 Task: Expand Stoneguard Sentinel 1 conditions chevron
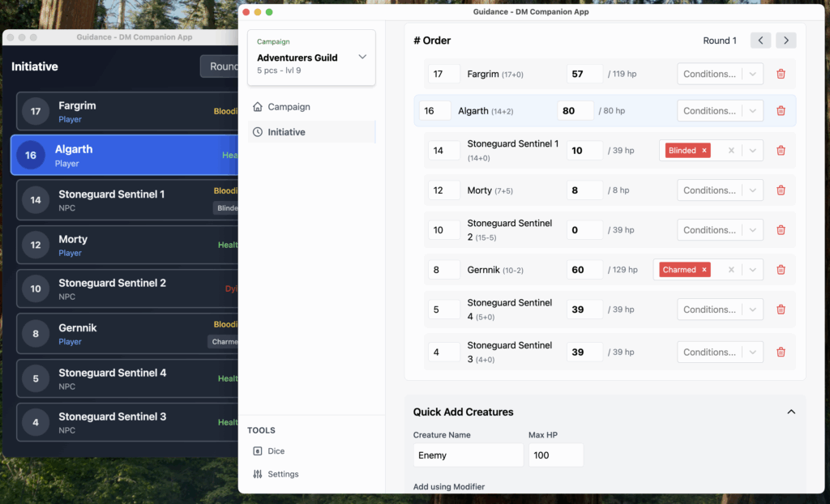pyautogui.click(x=752, y=151)
